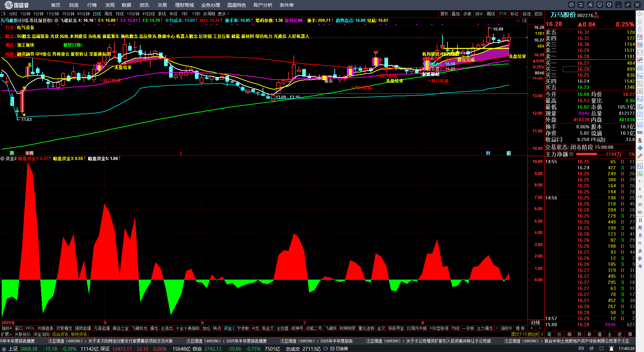Click the list icon beside 主力净额
The width and height of the screenshot is (644, 352).
571,154
